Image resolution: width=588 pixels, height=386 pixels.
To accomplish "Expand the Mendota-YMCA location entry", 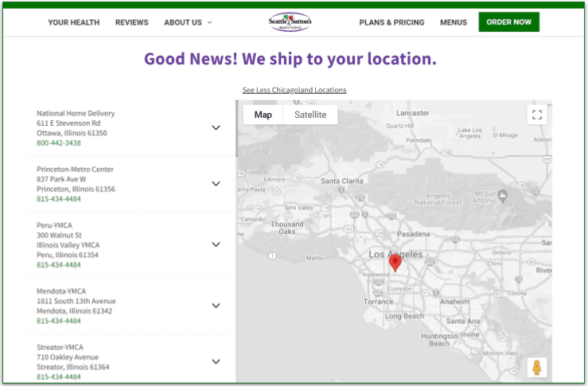I will tap(216, 306).
